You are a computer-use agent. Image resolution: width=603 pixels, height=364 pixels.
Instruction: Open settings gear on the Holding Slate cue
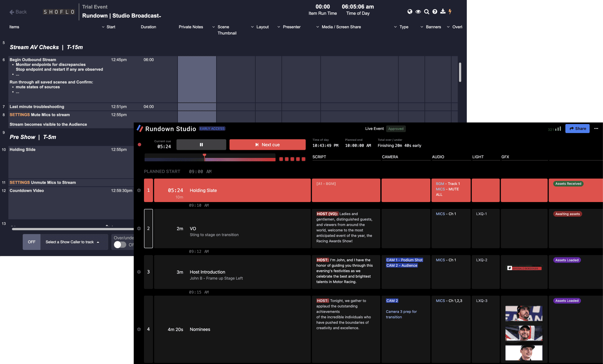pos(139,190)
